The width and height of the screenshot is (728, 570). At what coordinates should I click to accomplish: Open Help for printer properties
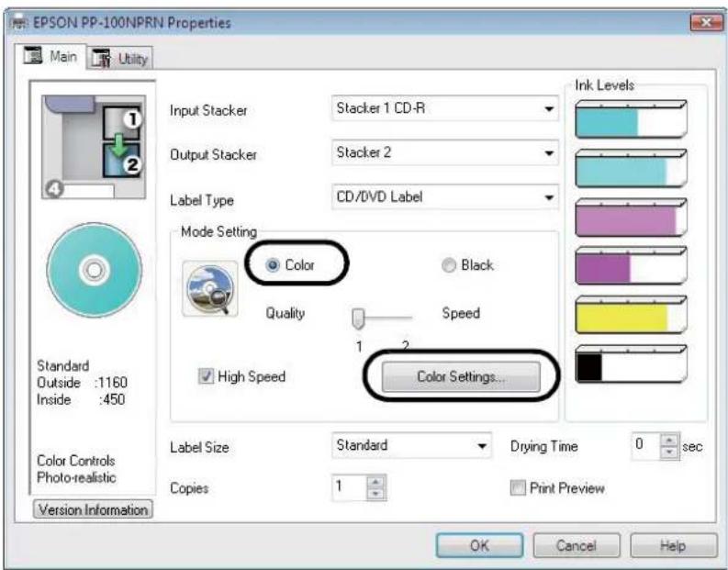point(673,545)
